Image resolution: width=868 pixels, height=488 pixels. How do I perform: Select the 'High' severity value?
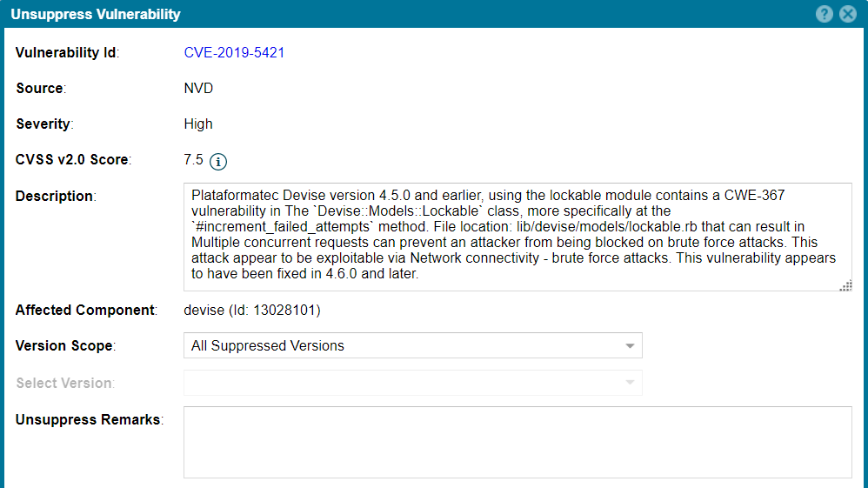pos(198,124)
